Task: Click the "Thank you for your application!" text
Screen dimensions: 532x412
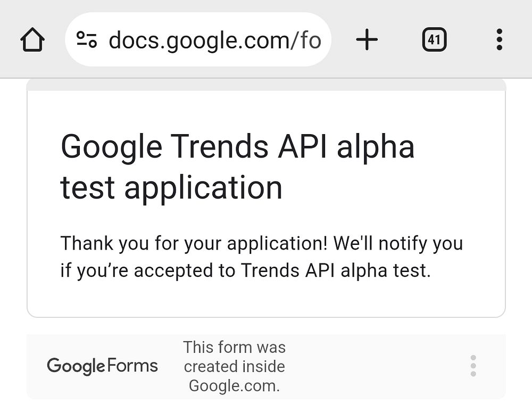Action: tap(194, 244)
